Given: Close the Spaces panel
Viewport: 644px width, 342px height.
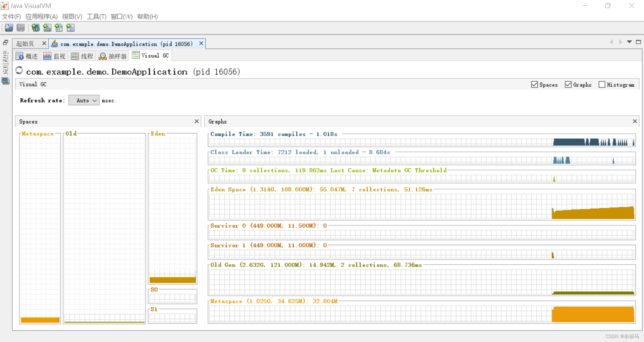Looking at the screenshot, I should pos(197,121).
